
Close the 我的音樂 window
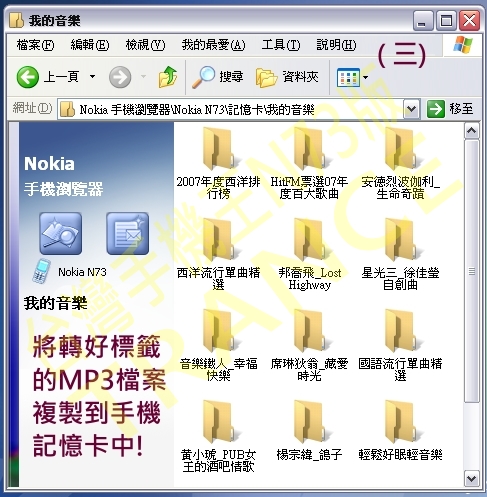point(470,21)
